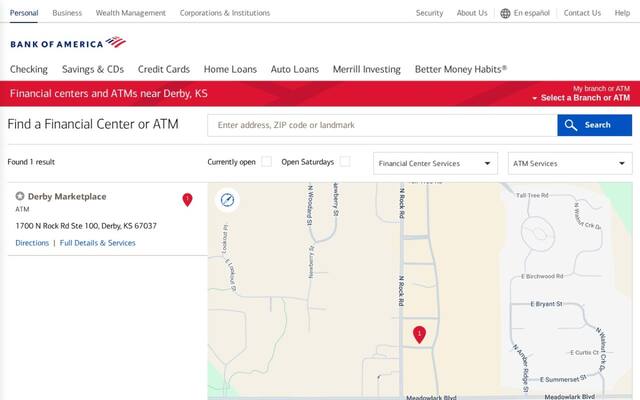Open the Checking menu
This screenshot has width=640, height=400.
tap(29, 69)
